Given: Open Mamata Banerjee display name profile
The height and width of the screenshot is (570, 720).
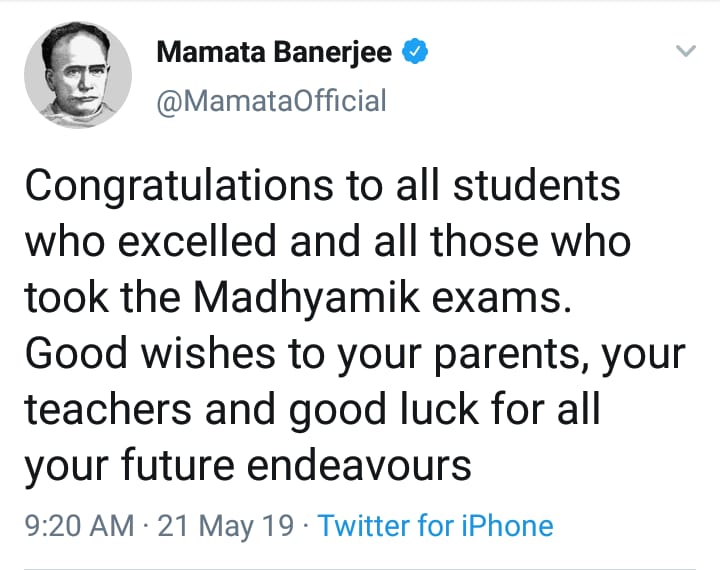Looking at the screenshot, I should tap(274, 51).
